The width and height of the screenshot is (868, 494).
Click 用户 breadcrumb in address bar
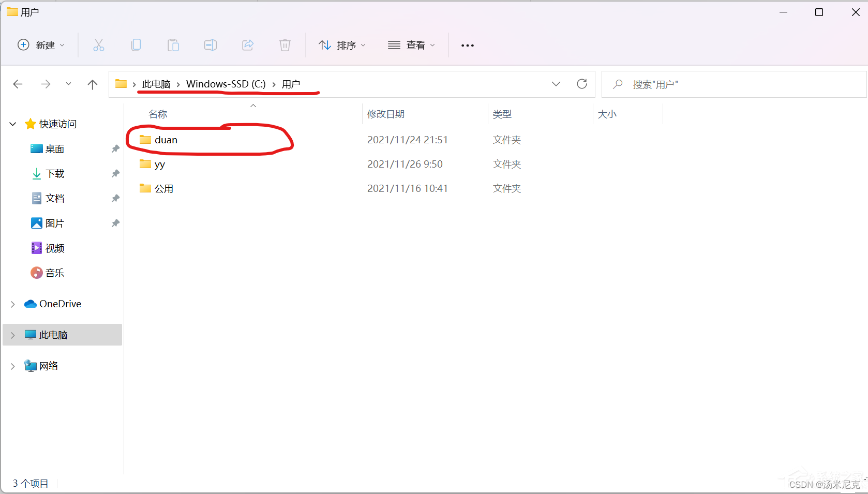(x=291, y=84)
